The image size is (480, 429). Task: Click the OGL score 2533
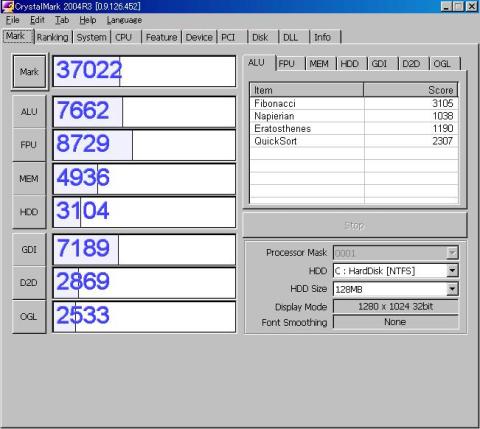(83, 315)
